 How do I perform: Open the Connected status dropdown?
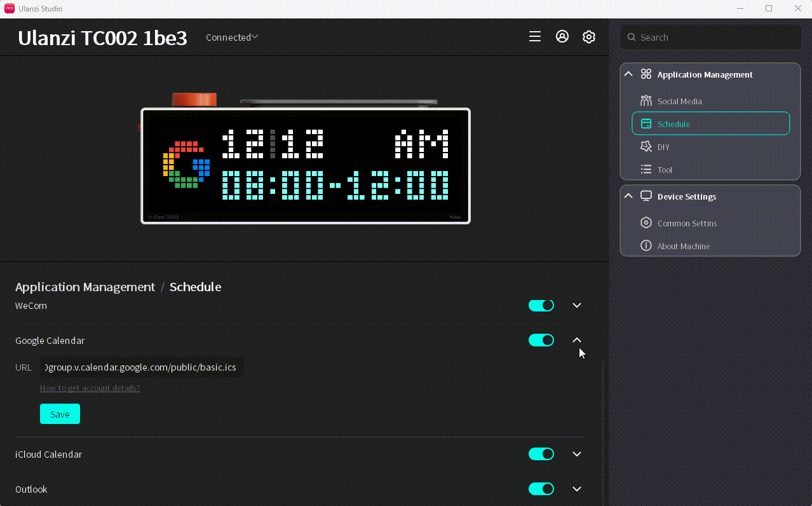click(232, 38)
